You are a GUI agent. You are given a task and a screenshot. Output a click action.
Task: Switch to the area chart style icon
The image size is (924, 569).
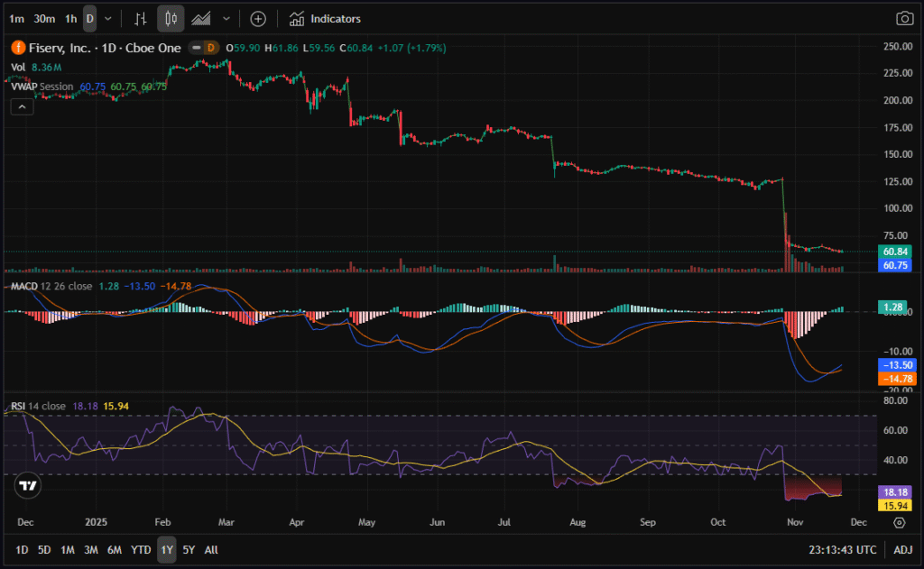click(201, 18)
